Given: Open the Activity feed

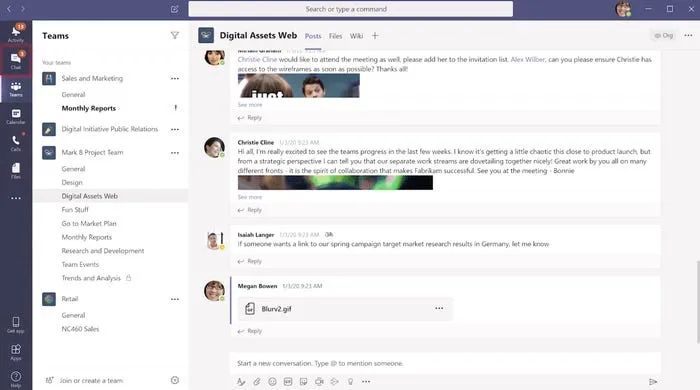Looking at the screenshot, I should coord(16,33).
